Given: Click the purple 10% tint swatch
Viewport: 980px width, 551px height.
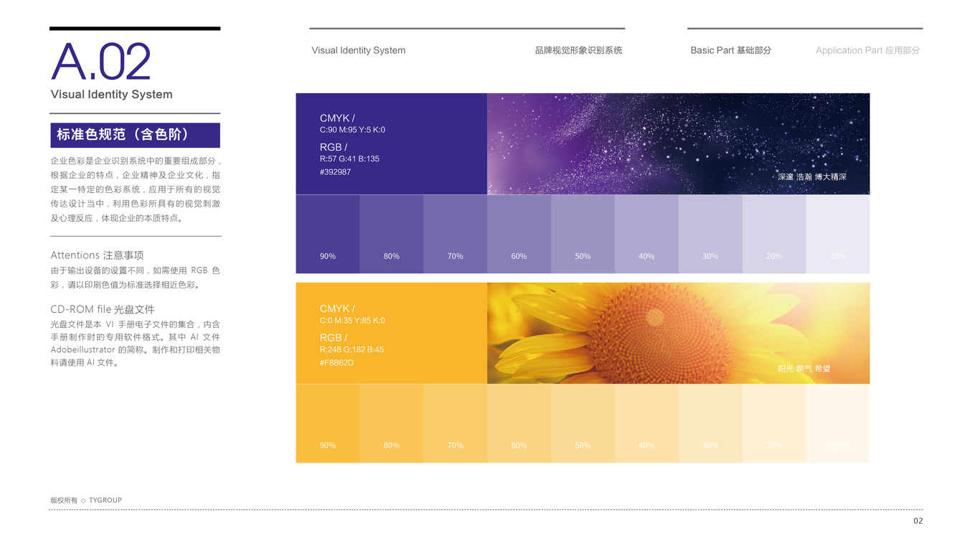Looking at the screenshot, I should (x=838, y=234).
